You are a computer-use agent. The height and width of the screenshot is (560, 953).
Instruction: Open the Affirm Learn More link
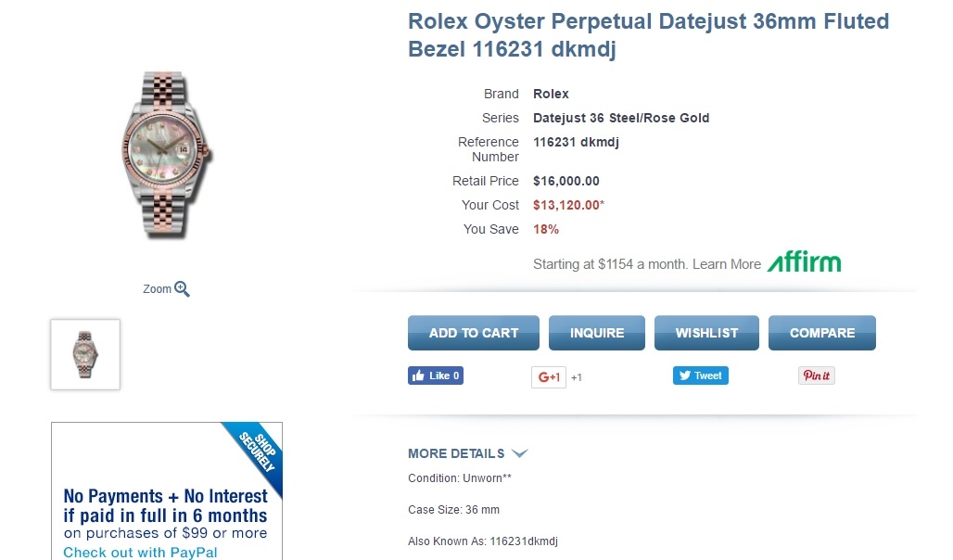[727, 264]
